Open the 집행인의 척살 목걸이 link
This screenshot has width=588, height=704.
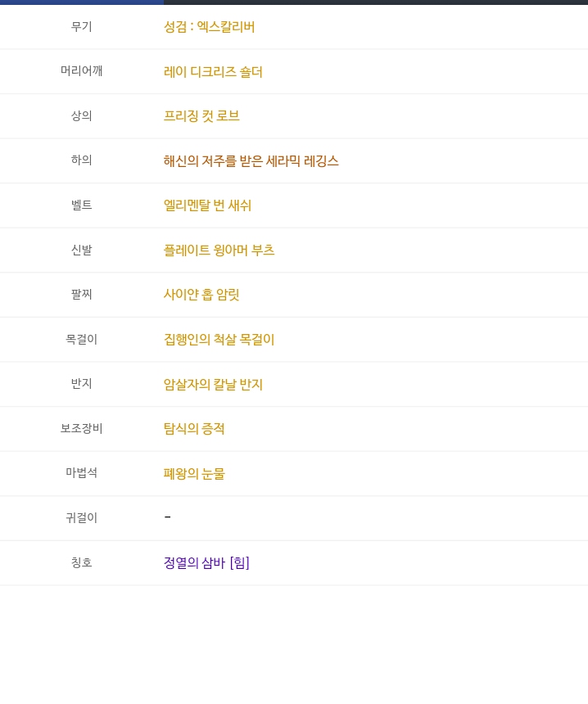pyautogui.click(x=219, y=340)
